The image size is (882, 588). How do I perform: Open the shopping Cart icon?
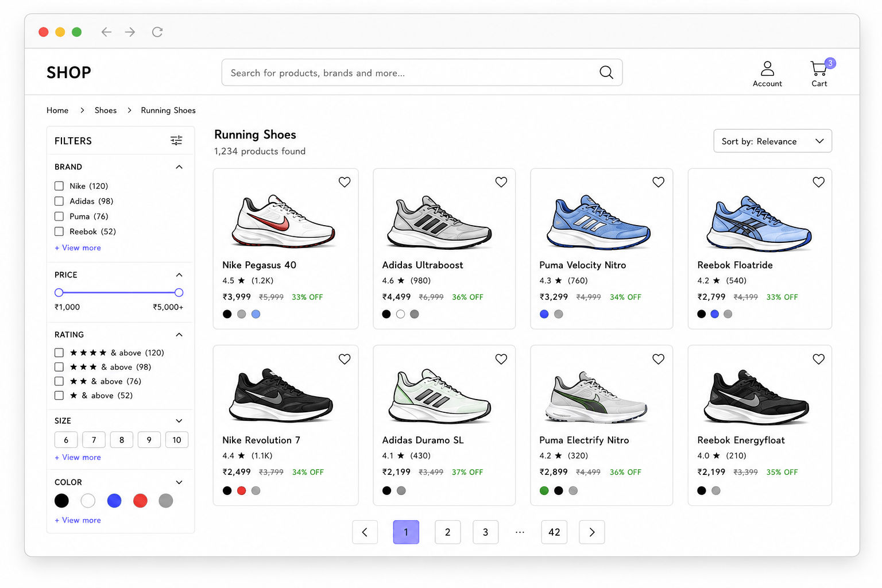819,68
